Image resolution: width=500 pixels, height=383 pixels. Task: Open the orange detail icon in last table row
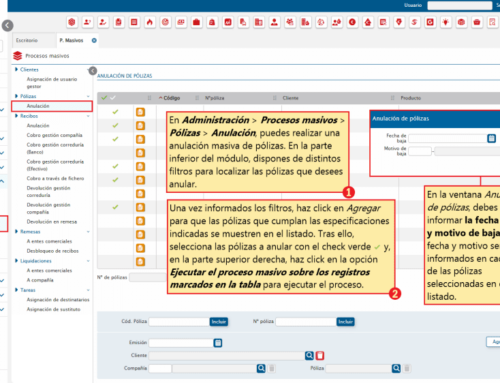pyautogui.click(x=140, y=262)
